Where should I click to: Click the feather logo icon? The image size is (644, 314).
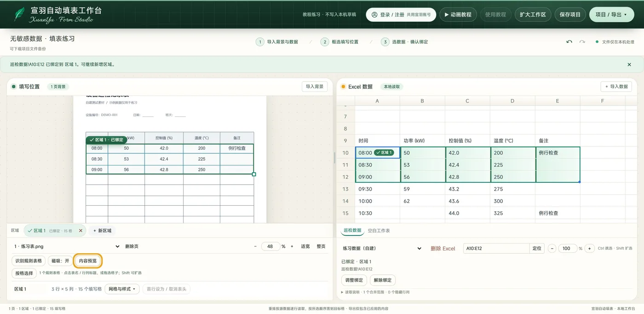[19, 14]
